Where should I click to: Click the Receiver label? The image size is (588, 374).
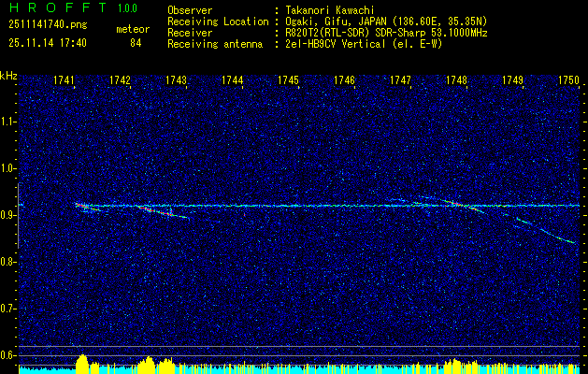tap(190, 33)
